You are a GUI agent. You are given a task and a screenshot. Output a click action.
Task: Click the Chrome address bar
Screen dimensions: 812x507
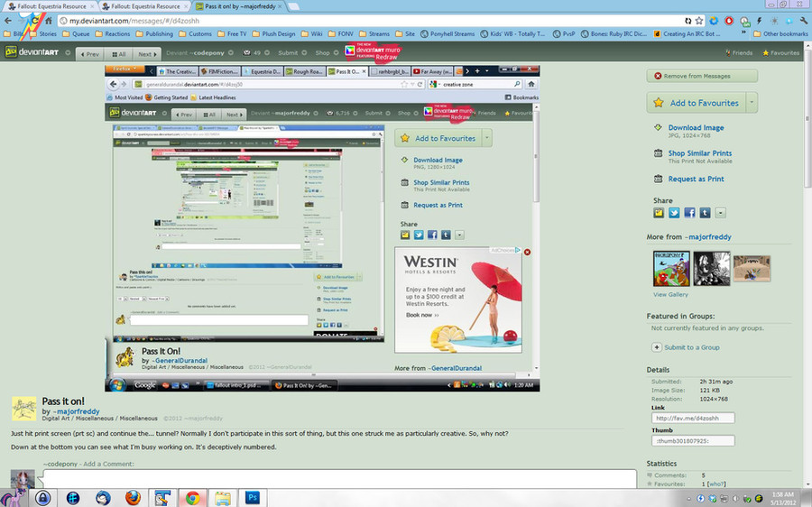[x=373, y=21]
